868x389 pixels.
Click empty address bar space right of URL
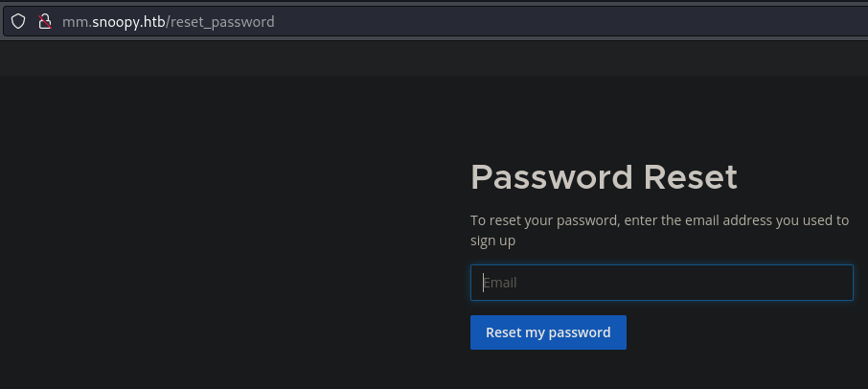[x=575, y=21]
